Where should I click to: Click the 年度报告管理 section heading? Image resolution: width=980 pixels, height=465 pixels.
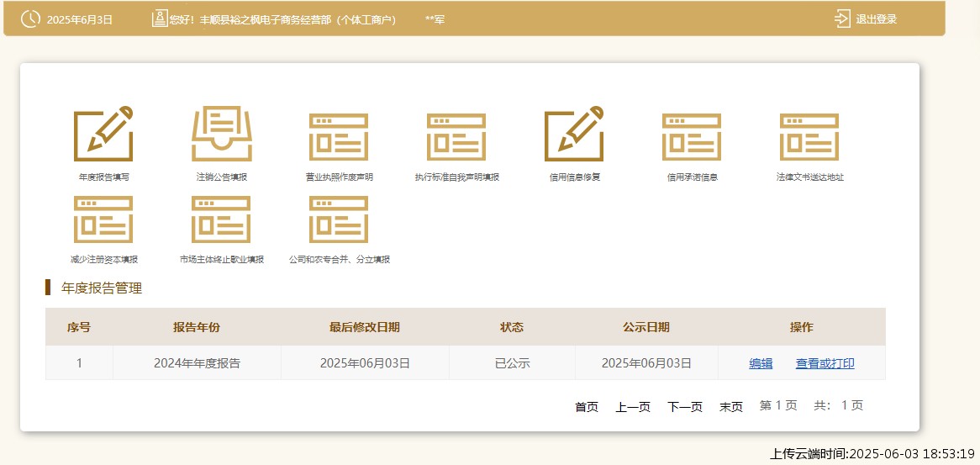pyautogui.click(x=101, y=288)
